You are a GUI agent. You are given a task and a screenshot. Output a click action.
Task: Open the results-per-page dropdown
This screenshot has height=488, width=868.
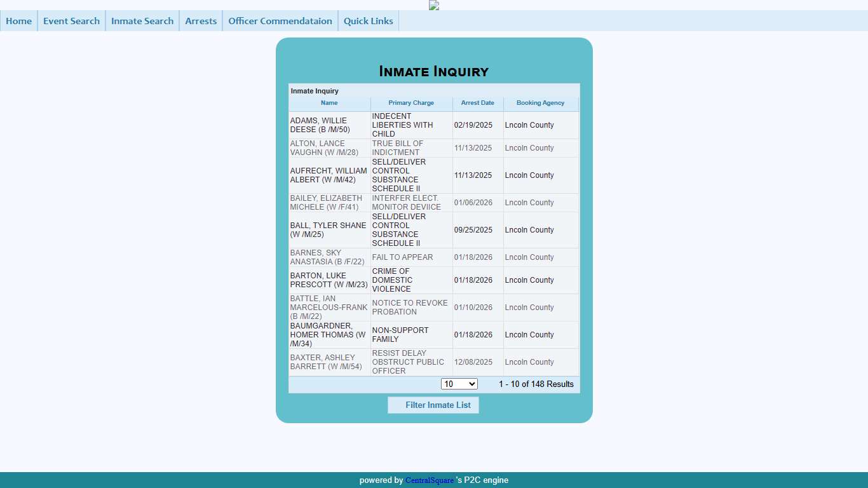(x=459, y=384)
